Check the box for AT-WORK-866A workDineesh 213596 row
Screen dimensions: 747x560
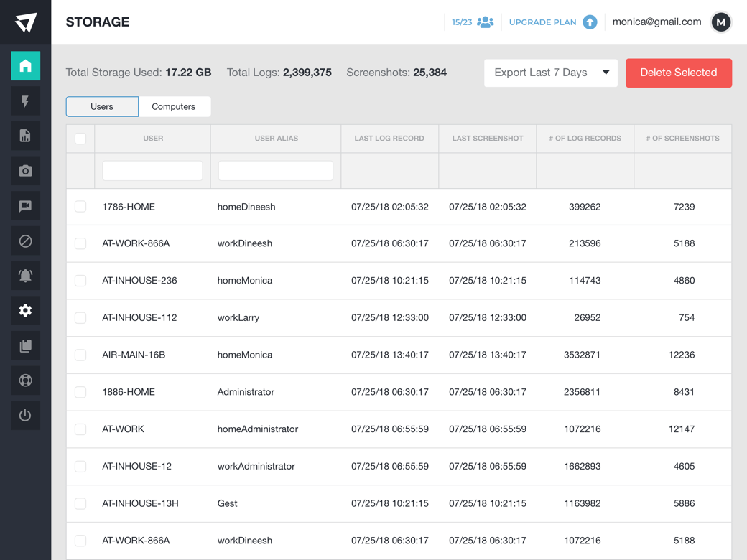click(80, 243)
